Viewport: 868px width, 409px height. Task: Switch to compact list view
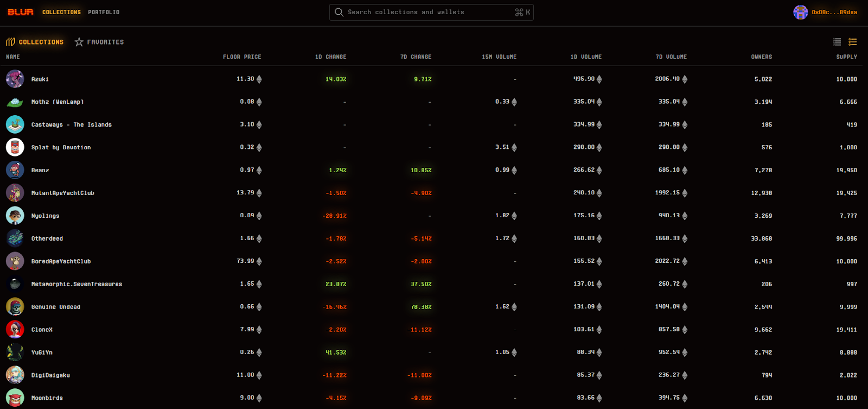[837, 42]
